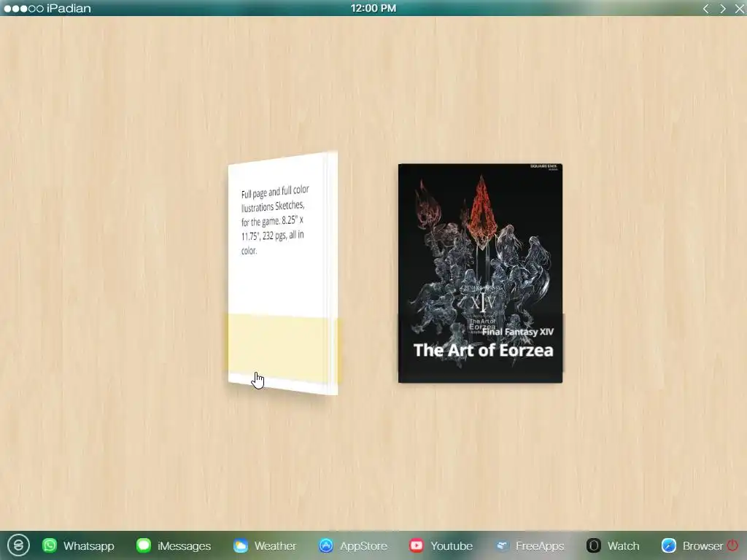Click the 'Full page and full color' description
The height and width of the screenshot is (560, 747).
pos(274,220)
